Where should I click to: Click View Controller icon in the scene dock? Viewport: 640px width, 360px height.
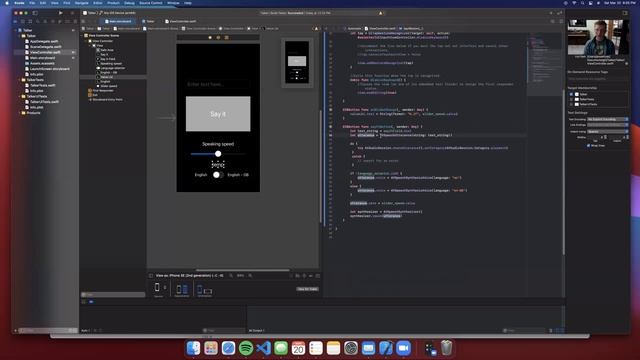pos(210,38)
